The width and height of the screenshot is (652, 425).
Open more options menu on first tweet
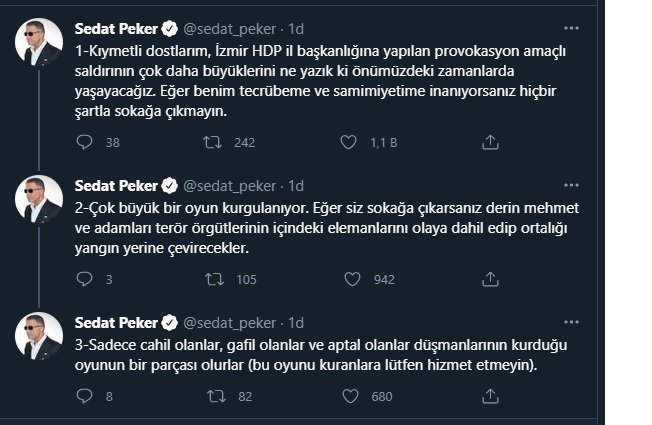point(571,28)
